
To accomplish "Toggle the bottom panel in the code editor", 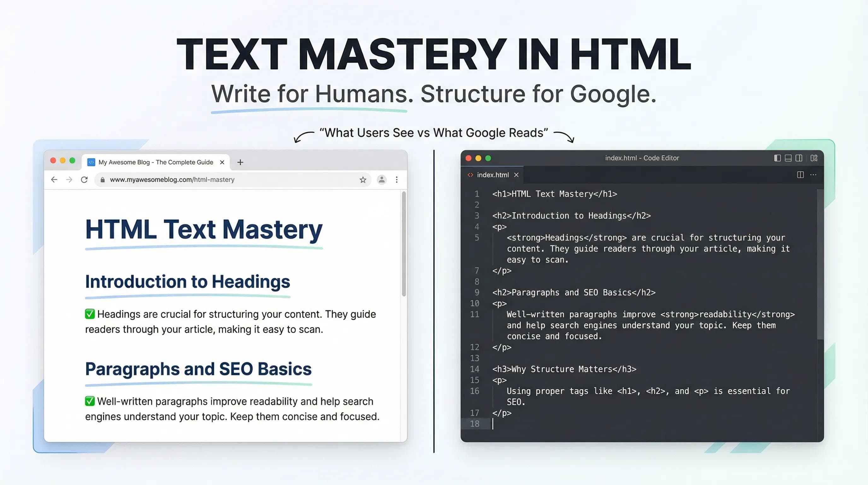I will [x=788, y=158].
